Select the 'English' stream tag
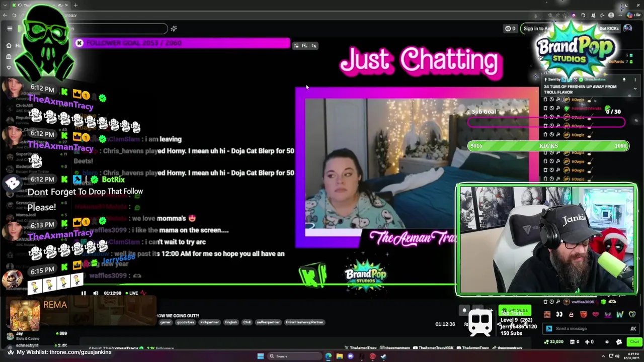Image resolution: width=644 pixels, height=362 pixels. point(231,322)
